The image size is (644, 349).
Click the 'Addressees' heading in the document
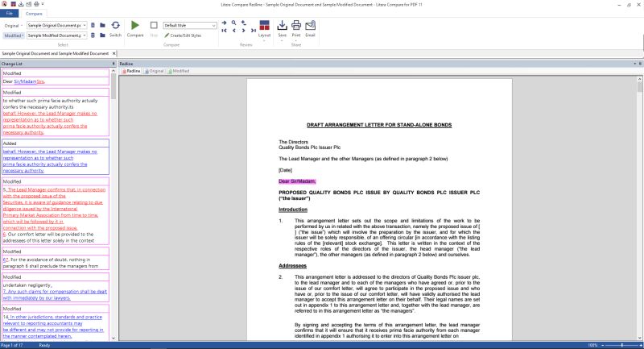tap(292, 266)
